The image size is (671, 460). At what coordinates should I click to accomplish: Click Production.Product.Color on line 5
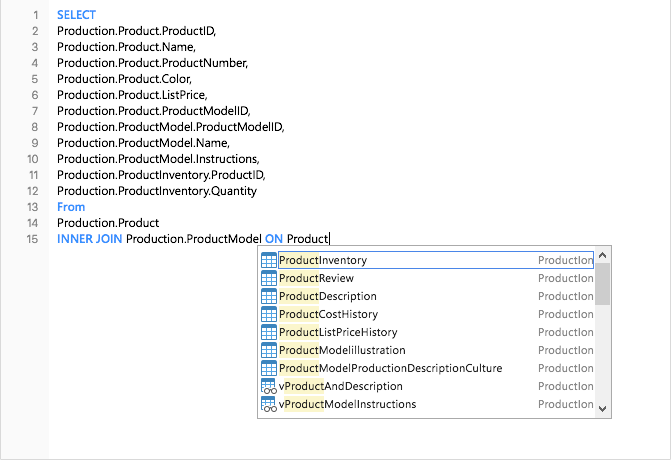click(123, 79)
